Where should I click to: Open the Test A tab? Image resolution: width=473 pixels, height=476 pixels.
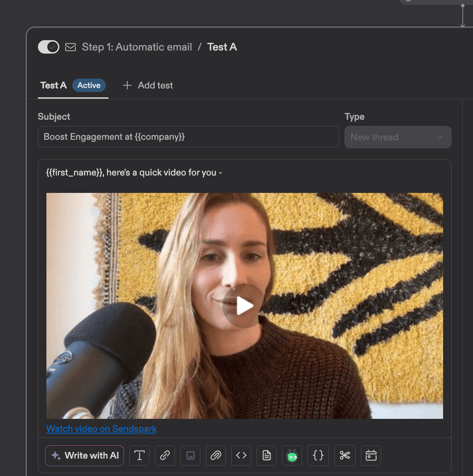pos(54,85)
